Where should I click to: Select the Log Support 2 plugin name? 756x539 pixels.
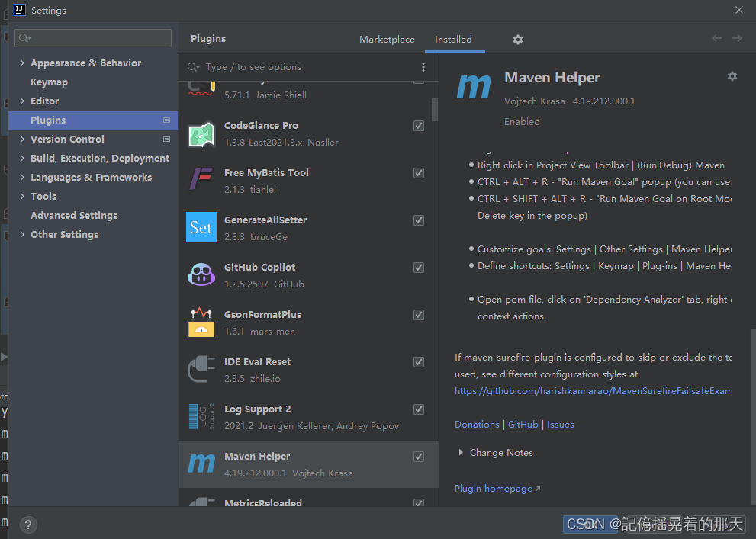(257, 409)
